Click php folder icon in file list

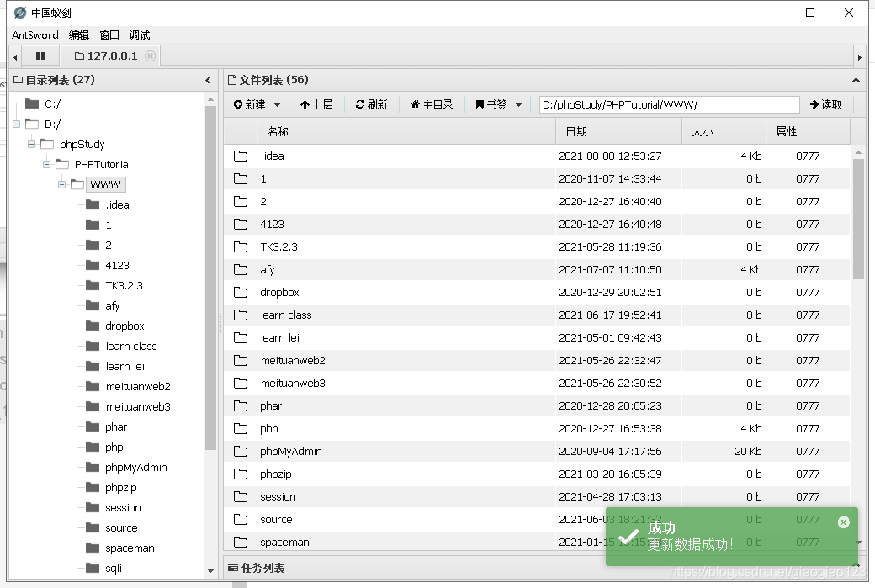[241, 428]
